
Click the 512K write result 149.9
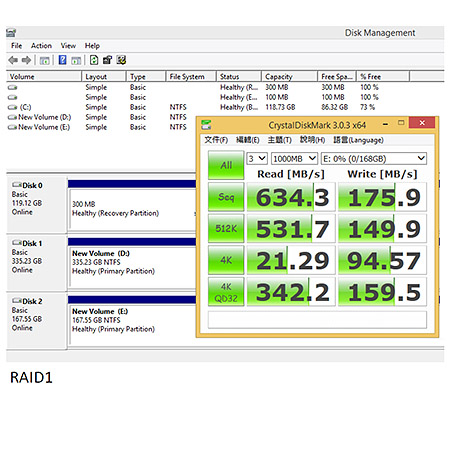[x=382, y=228]
